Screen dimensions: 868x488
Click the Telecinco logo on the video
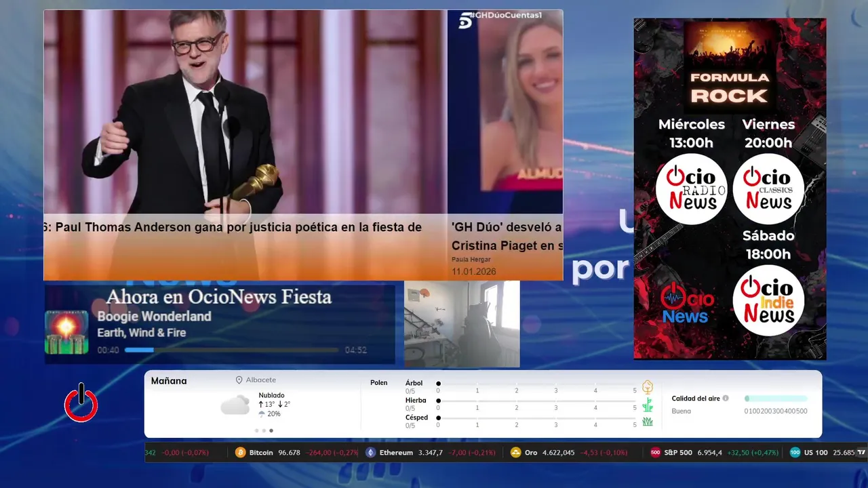point(465,21)
